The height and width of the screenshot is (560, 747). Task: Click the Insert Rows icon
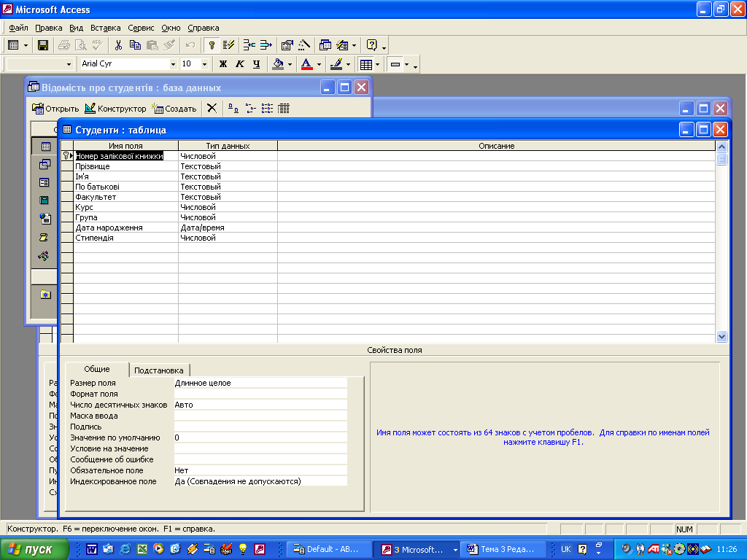249,45
